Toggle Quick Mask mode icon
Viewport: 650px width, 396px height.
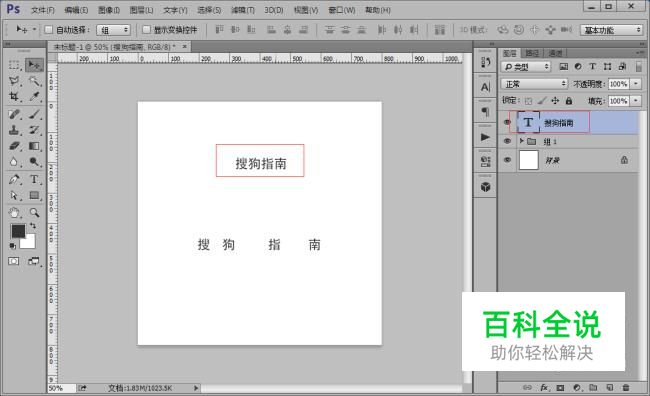(x=14, y=261)
